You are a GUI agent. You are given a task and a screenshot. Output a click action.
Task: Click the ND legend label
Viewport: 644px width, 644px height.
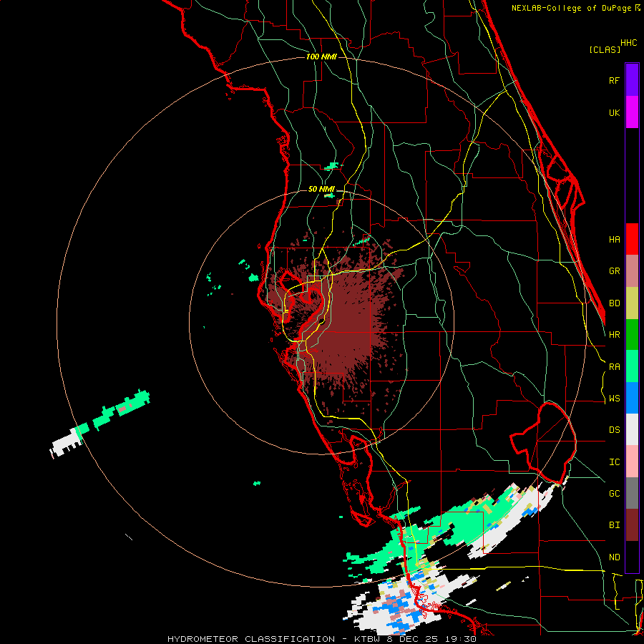coord(615,557)
